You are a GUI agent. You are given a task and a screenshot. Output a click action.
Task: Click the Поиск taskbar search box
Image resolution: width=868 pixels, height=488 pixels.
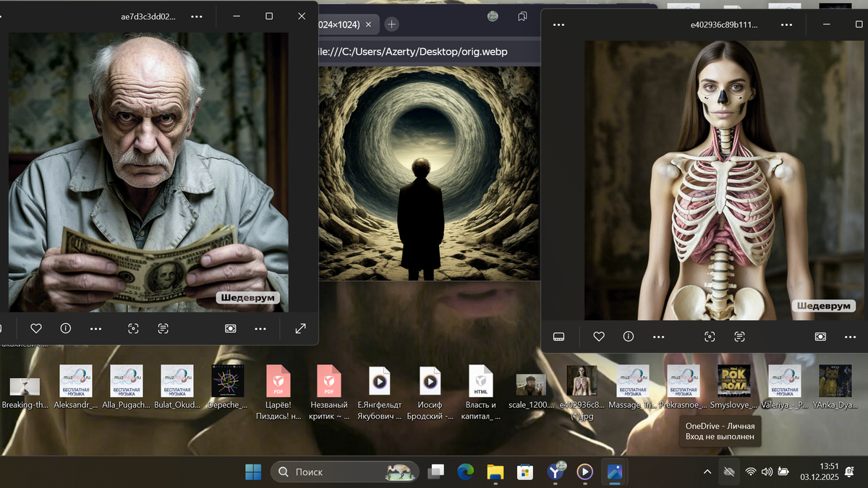[x=345, y=472]
